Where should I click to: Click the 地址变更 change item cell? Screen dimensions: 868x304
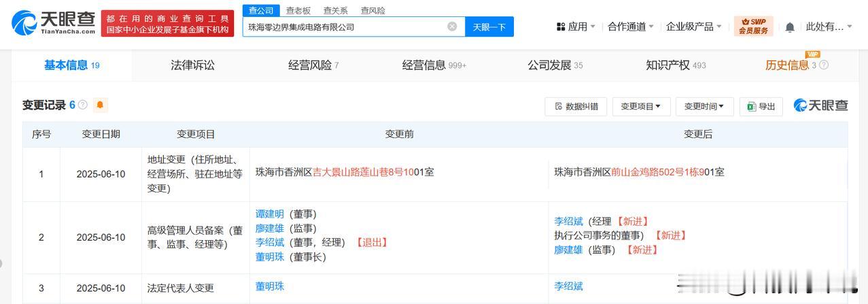tap(196, 174)
